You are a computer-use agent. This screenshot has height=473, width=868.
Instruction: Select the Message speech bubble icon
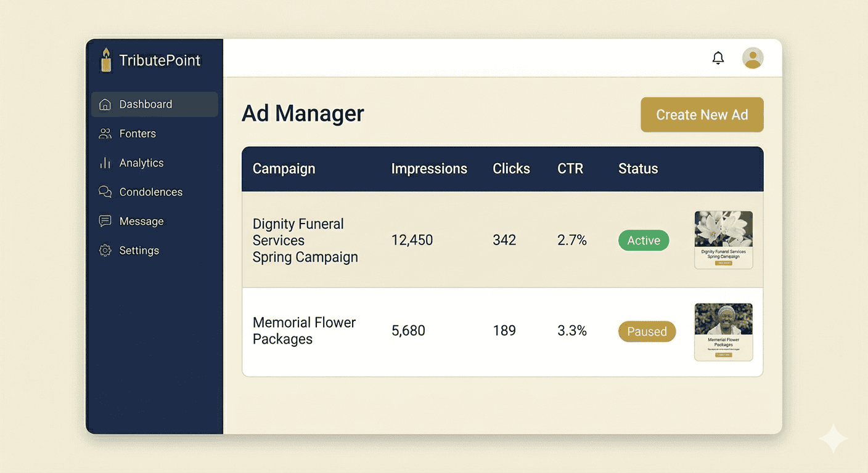105,220
